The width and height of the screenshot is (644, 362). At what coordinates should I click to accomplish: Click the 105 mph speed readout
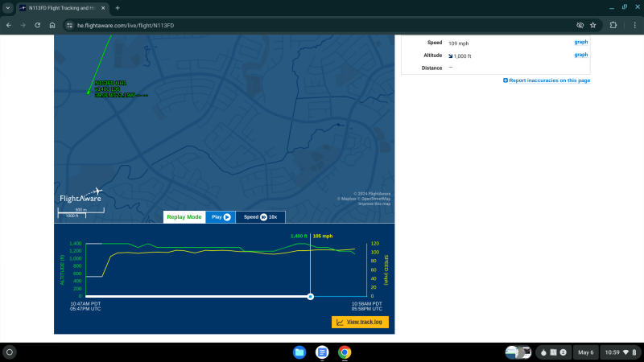click(323, 236)
